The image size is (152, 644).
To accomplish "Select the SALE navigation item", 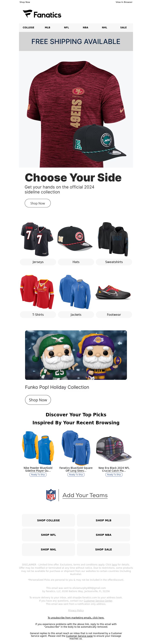I will [x=123, y=28].
